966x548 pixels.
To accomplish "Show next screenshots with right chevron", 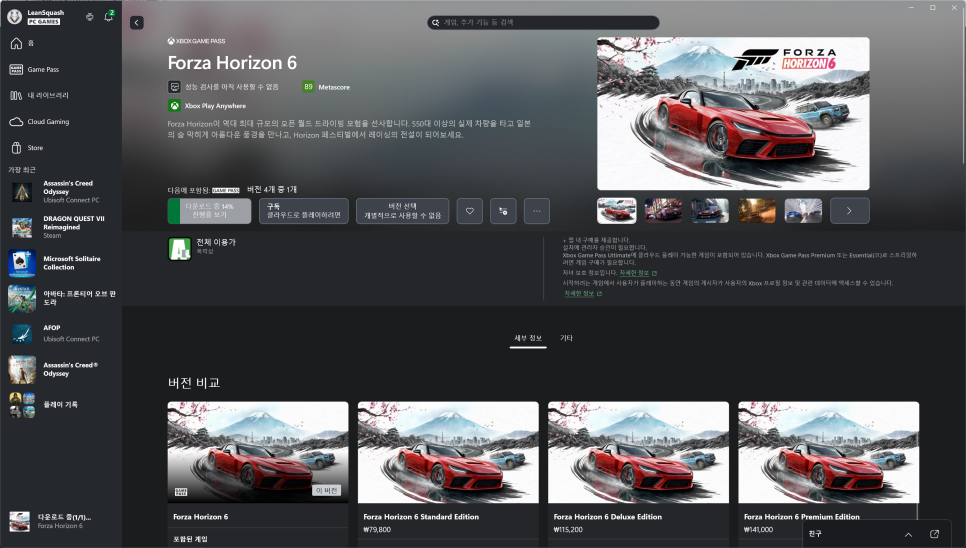I will pyautogui.click(x=850, y=211).
